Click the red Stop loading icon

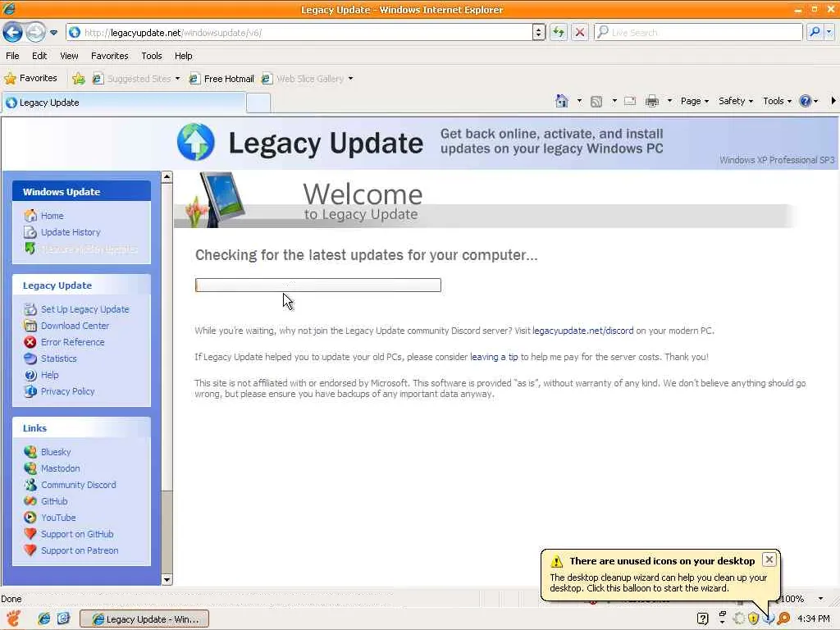[580, 33]
